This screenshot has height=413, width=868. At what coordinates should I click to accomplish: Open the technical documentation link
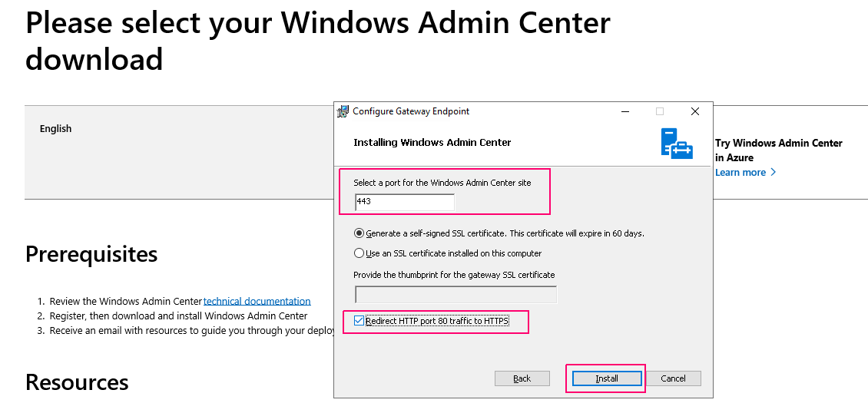coord(257,301)
